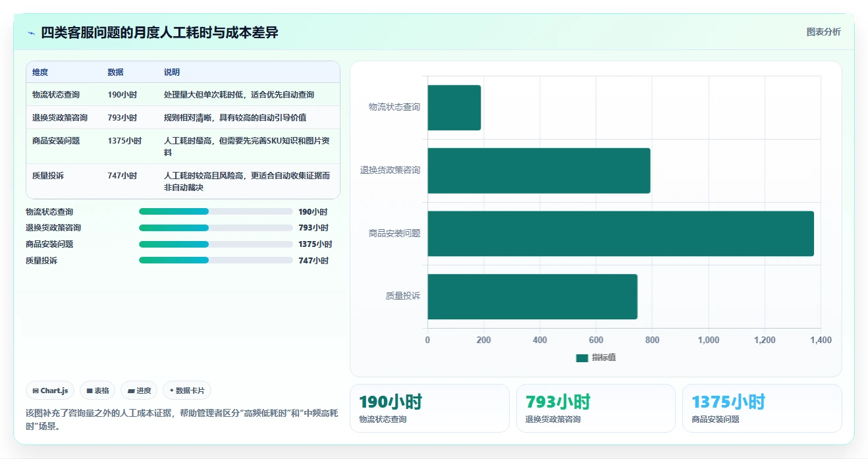This screenshot has height=459, width=868.
Task: Click the icon left of the dashboard title
Action: click(31, 33)
